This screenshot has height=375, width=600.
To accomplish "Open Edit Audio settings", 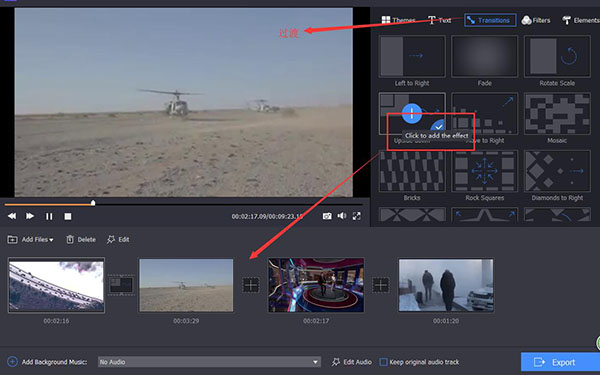I will pyautogui.click(x=352, y=362).
